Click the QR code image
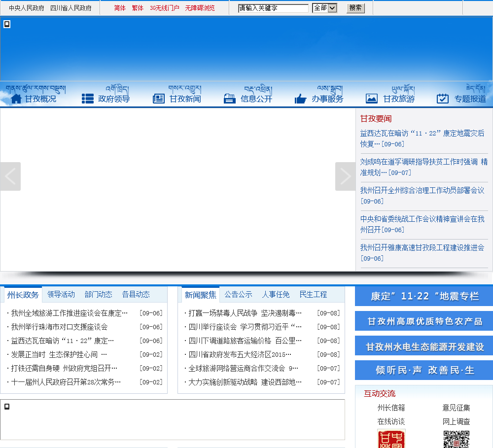Image resolution: width=493 pixels, height=448 pixels. pyautogui.click(x=456, y=439)
